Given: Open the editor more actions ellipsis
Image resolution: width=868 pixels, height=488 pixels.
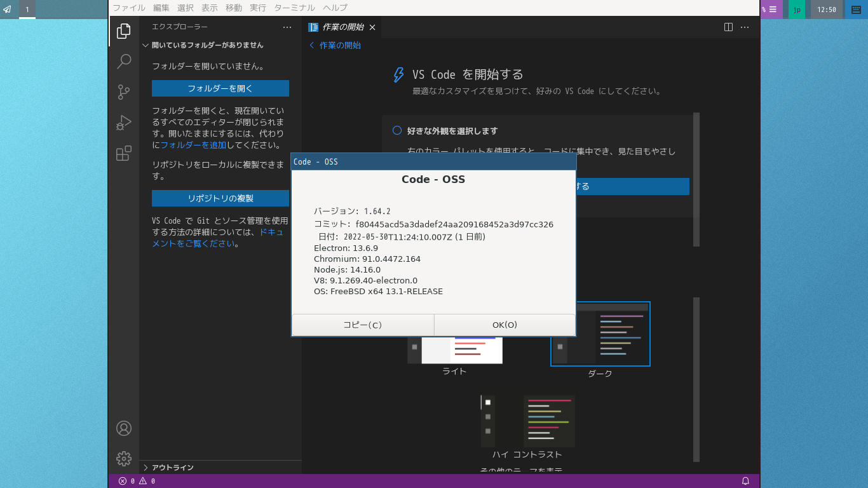Looking at the screenshot, I should tap(745, 27).
